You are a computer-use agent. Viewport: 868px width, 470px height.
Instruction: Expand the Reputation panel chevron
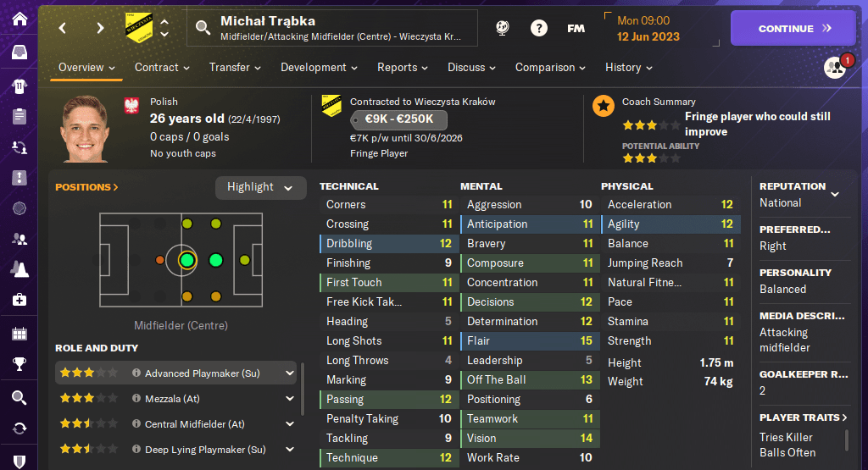[834, 195]
